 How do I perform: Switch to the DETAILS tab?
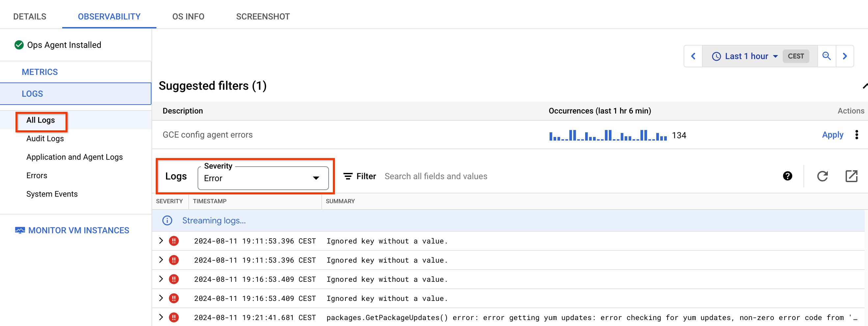30,16
